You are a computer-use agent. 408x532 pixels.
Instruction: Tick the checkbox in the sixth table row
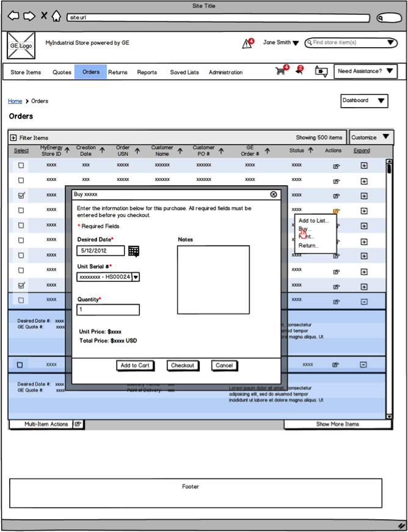click(x=21, y=240)
